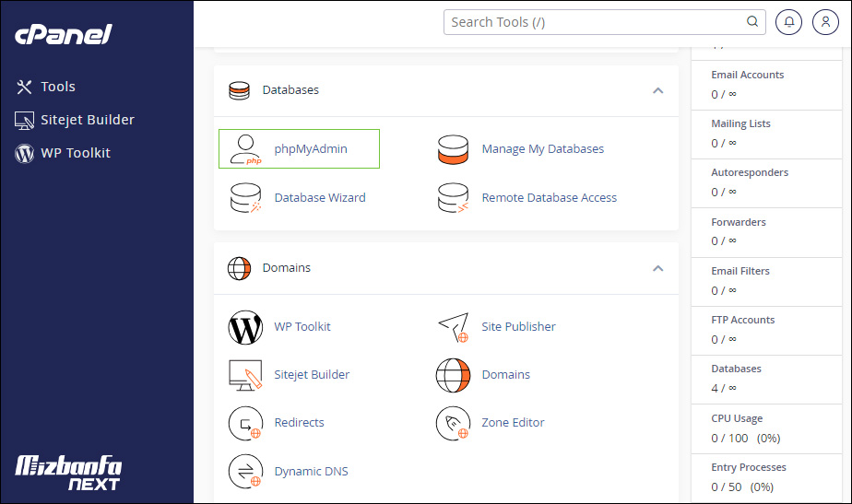The height and width of the screenshot is (504, 852).
Task: Click the Domains section title text
Action: tap(287, 268)
